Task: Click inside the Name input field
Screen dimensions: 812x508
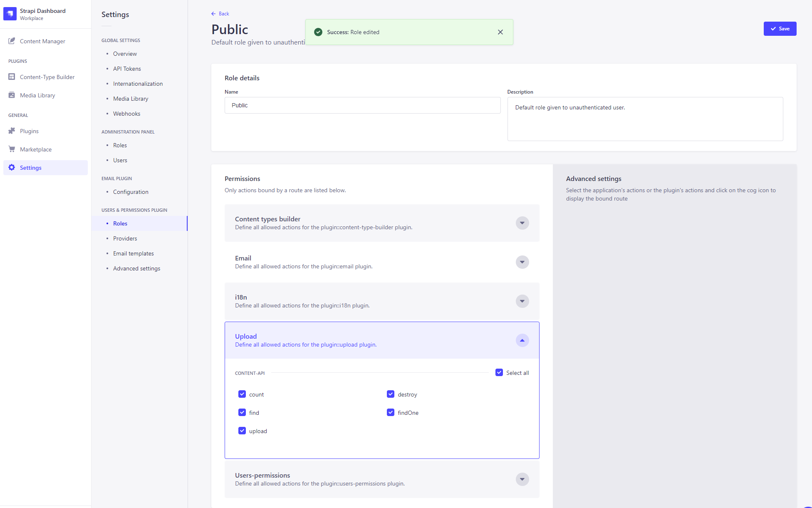Action: (362, 105)
